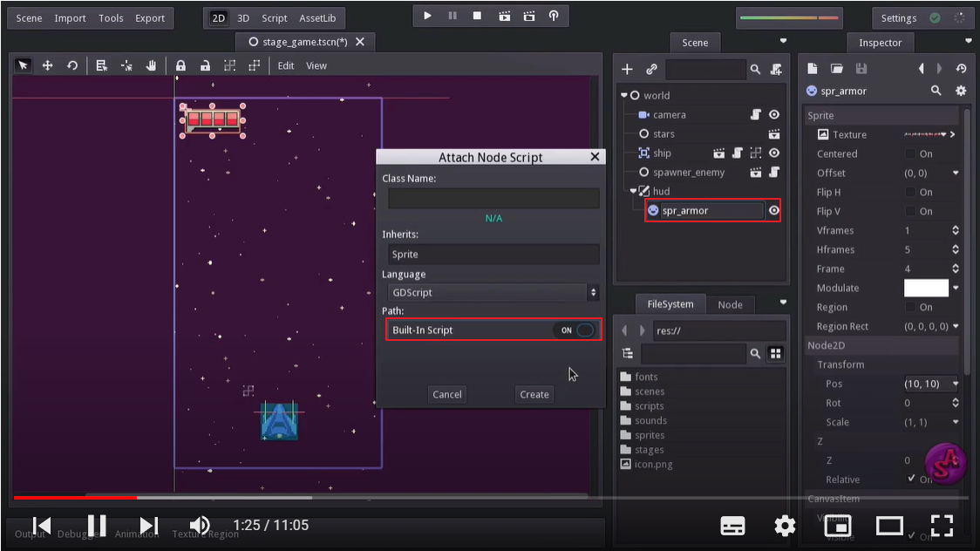Open the Inspector gear options icon
This screenshot has width=980, height=551.
coord(961,91)
